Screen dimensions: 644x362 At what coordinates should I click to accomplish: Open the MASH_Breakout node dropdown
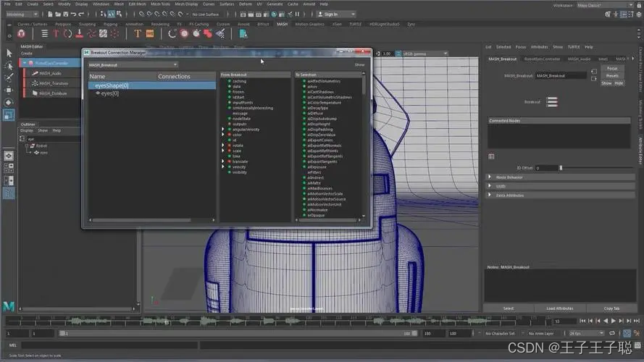[x=133, y=64]
